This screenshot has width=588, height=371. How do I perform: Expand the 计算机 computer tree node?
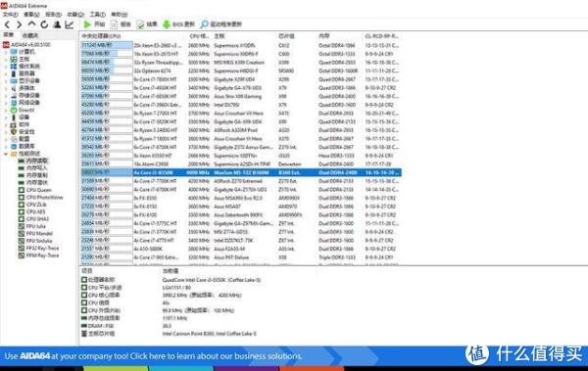point(6,52)
